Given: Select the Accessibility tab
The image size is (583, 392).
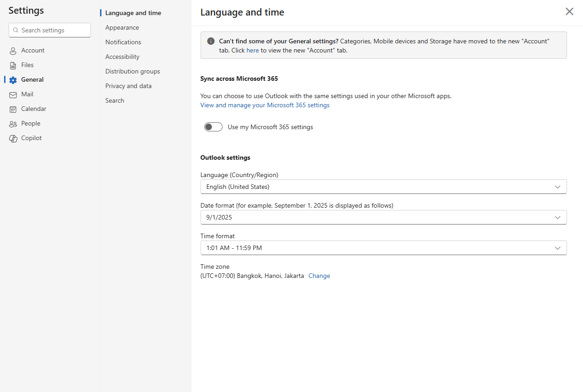Looking at the screenshot, I should 122,57.
